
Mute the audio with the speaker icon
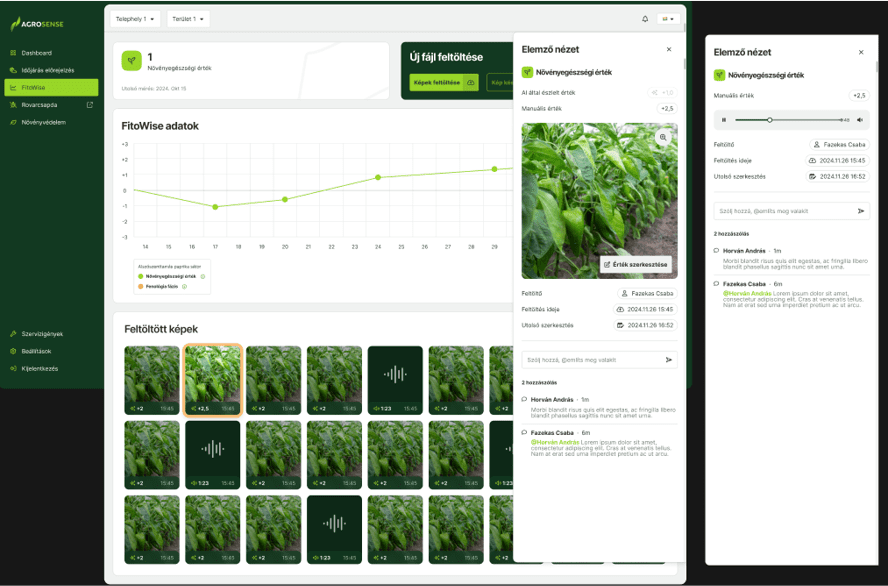tap(860, 120)
